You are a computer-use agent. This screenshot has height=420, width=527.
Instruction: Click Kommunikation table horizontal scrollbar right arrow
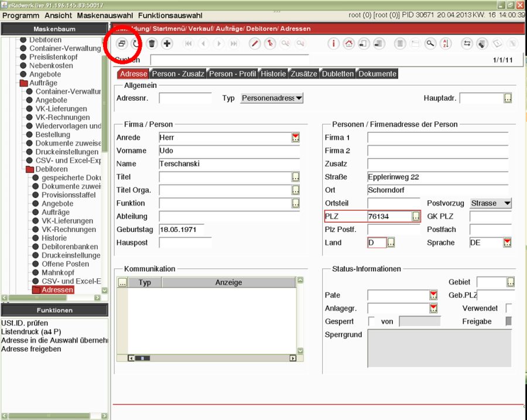tap(293, 358)
